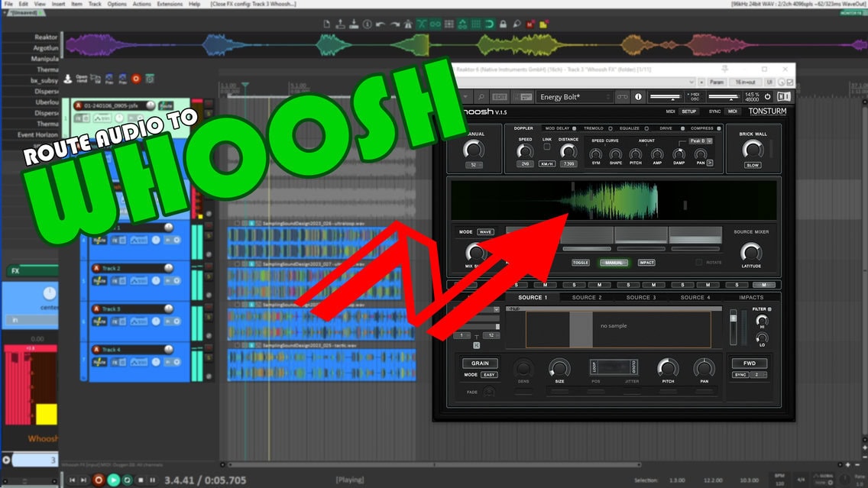Switch to the Source 2 tab

[x=586, y=298]
